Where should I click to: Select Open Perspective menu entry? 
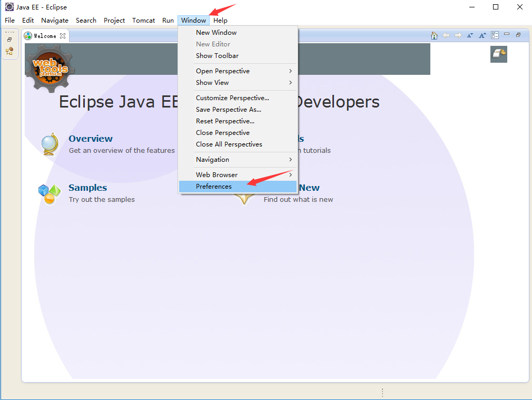[x=238, y=71]
